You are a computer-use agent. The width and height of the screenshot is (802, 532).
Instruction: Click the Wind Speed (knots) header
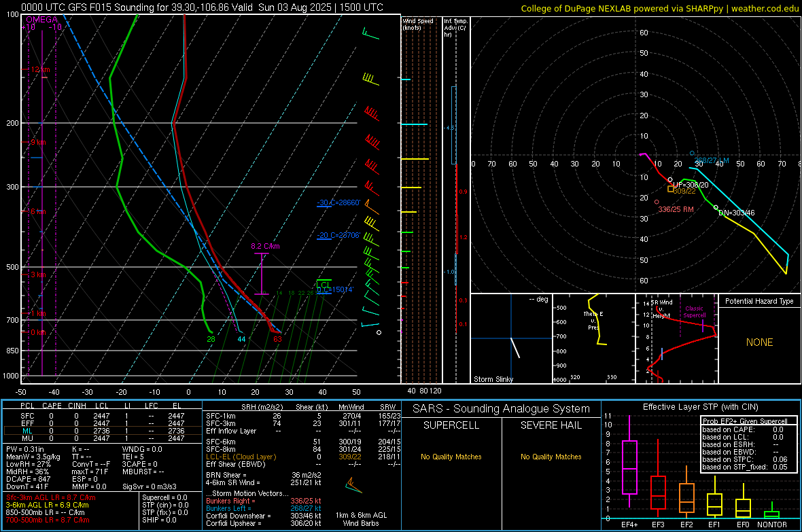pos(417,24)
